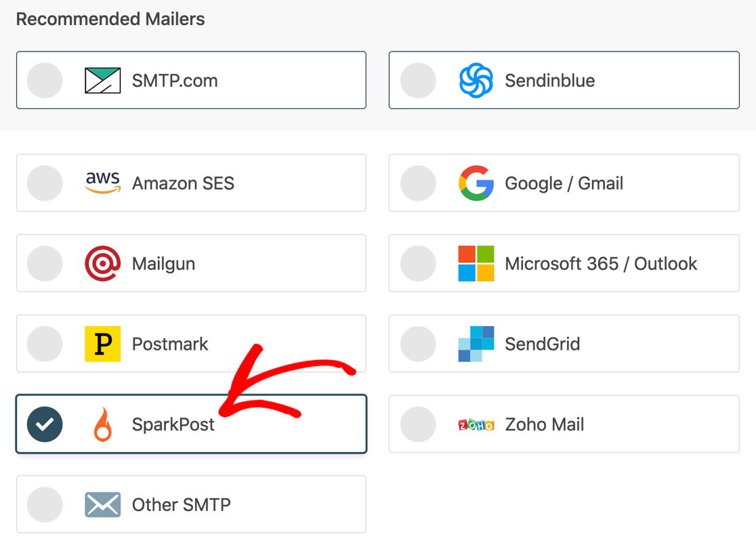Click the Other SMTP envelope icon
Screen dimensions: 756x545
[x=103, y=505]
